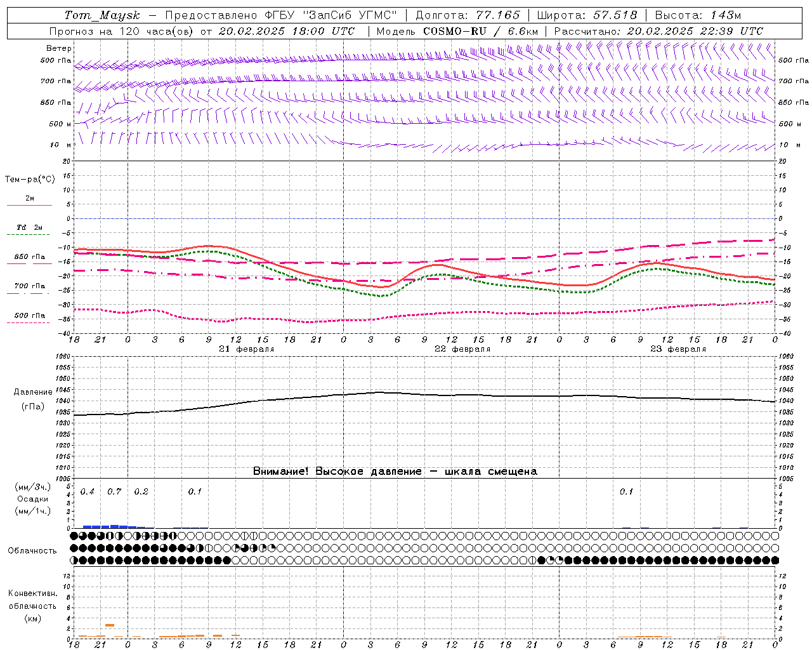Screen dimensions: 812x650
Task: Select the model text "Модель COSMO-RU / 6.6км"
Action: coord(457,31)
